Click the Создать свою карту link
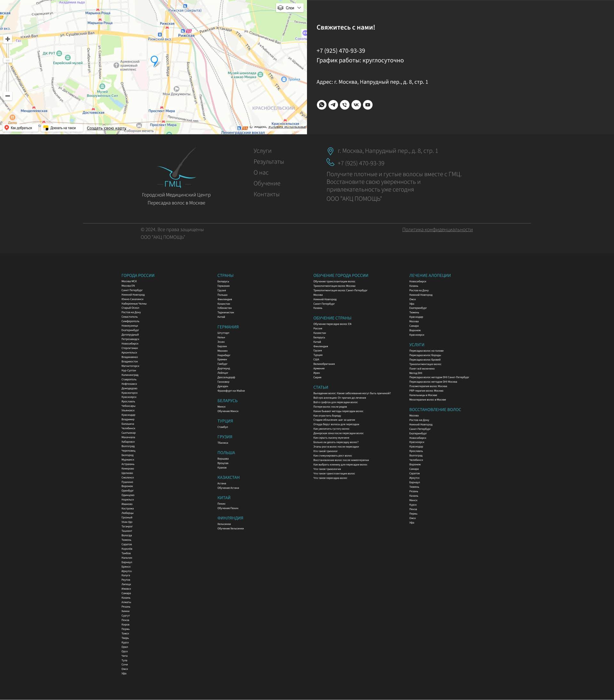Screen dimensions: 614x700 [x=106, y=128]
